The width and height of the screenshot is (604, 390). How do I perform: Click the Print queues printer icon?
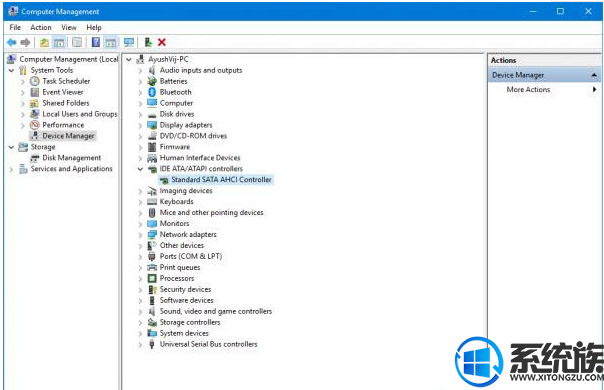point(152,267)
